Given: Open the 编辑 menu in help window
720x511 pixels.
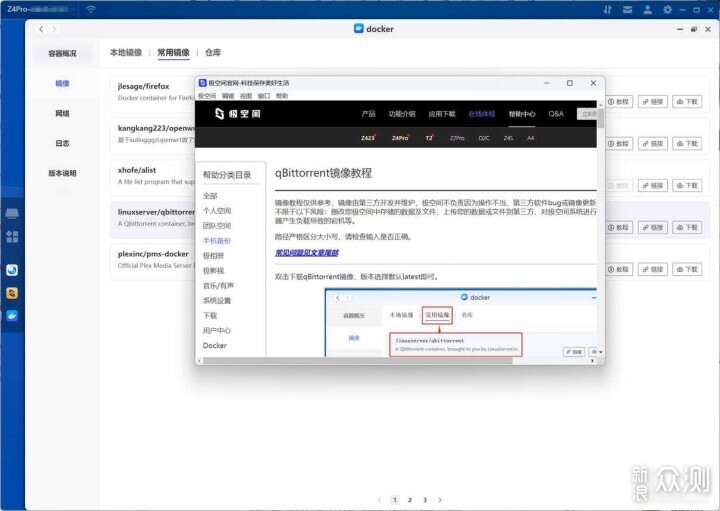Looking at the screenshot, I should tap(228, 96).
